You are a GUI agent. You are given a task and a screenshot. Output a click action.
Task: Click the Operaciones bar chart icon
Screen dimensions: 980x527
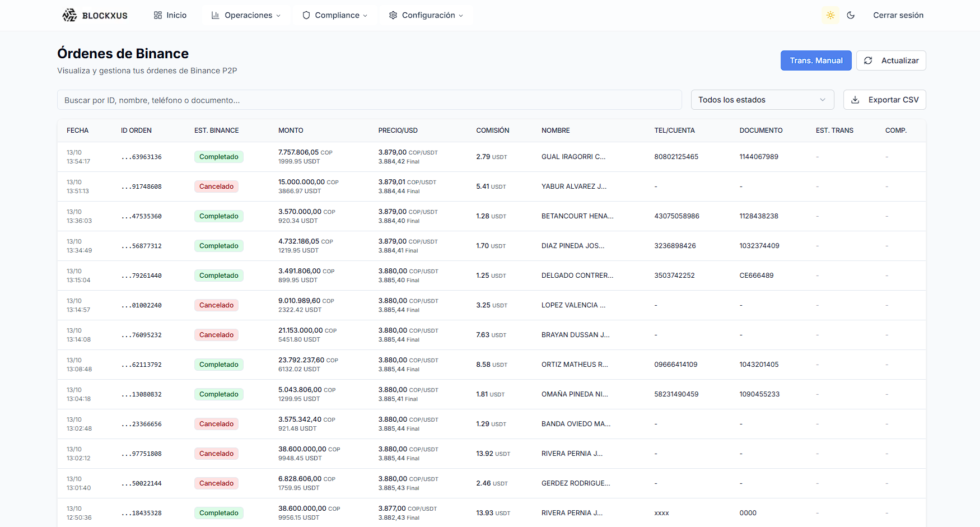click(216, 15)
